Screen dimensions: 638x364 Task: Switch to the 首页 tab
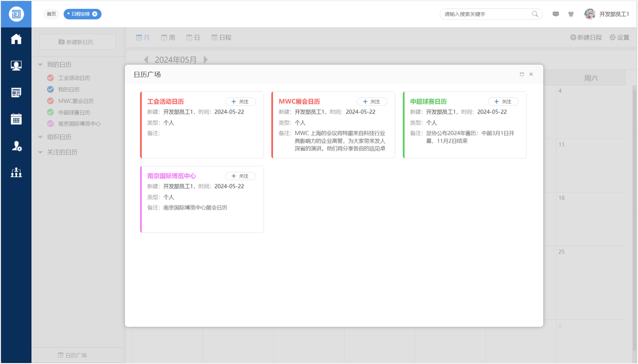click(51, 14)
